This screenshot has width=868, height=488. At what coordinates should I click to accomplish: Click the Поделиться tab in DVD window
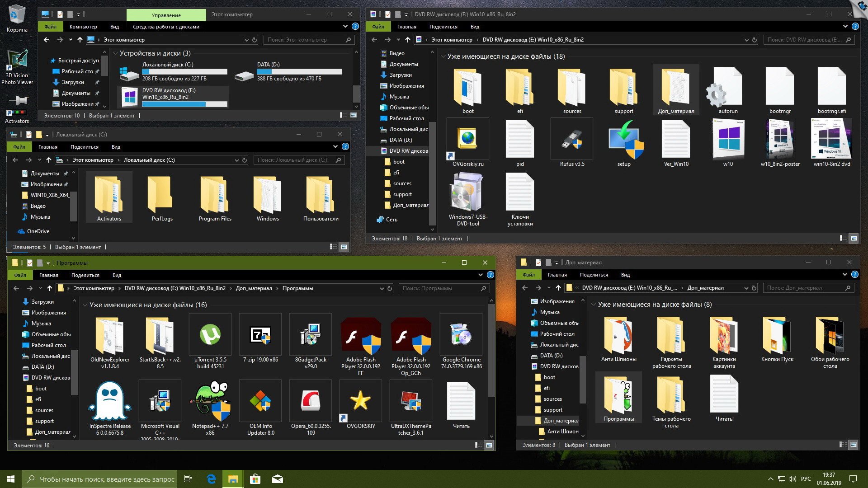tap(443, 26)
